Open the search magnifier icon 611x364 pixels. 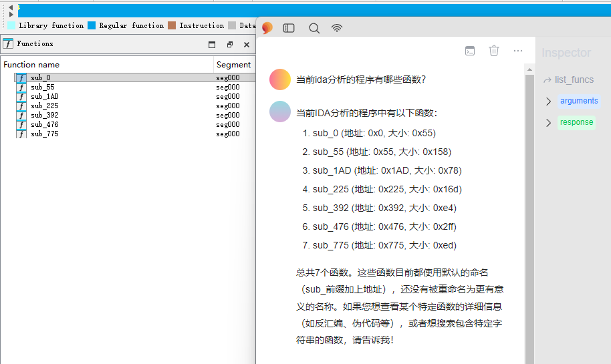coord(314,29)
